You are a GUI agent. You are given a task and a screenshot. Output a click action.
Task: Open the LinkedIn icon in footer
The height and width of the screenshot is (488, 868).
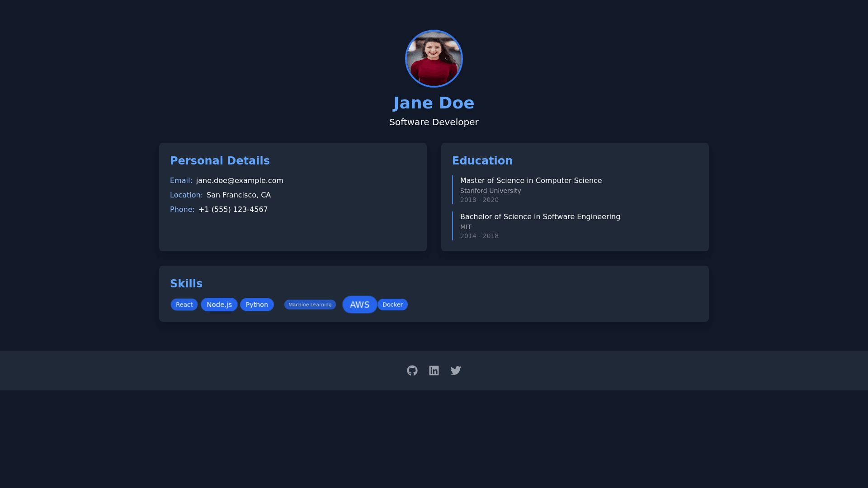[x=434, y=371]
